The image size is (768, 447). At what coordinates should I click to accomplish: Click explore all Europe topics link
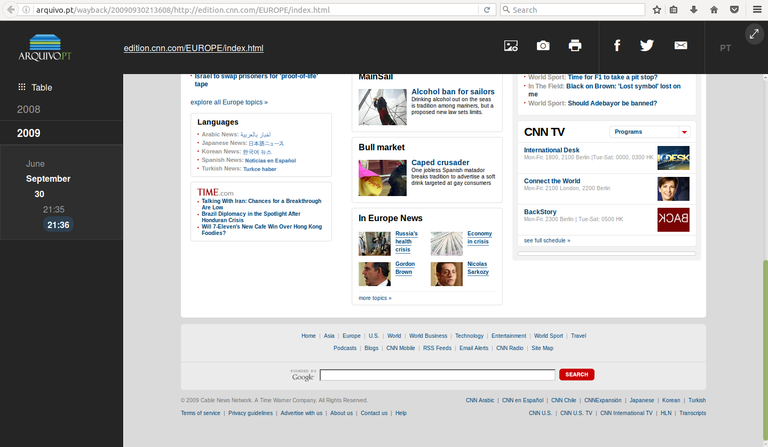point(229,102)
